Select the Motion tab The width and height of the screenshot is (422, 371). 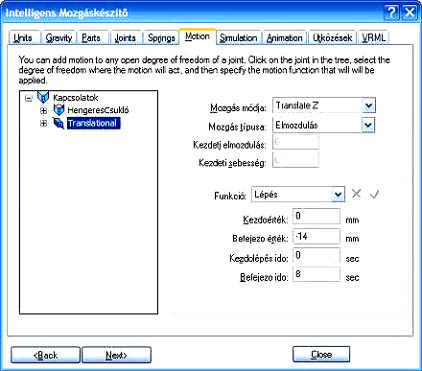[x=197, y=36]
